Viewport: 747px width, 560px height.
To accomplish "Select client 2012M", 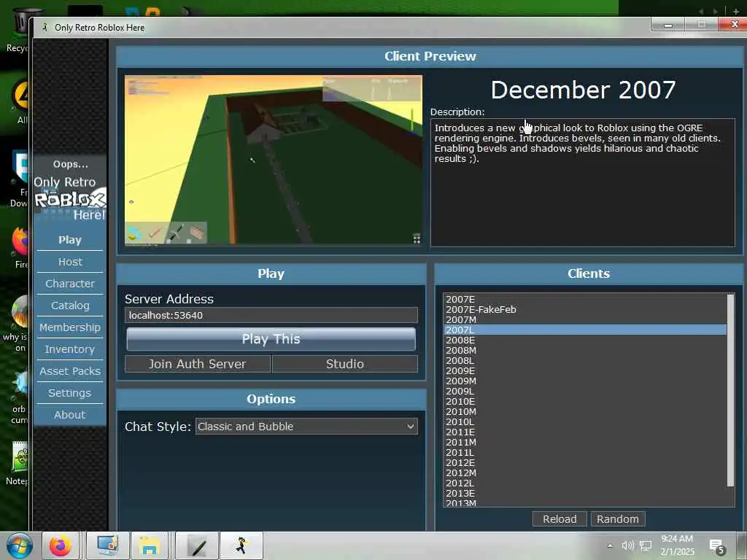I will click(585, 473).
